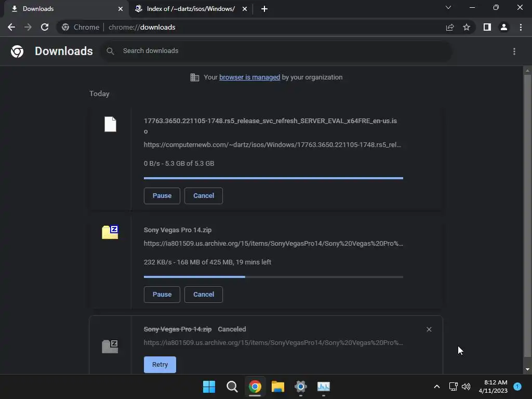Focus the Search downloads field
Screen dimensions: 532x399
coord(276,51)
